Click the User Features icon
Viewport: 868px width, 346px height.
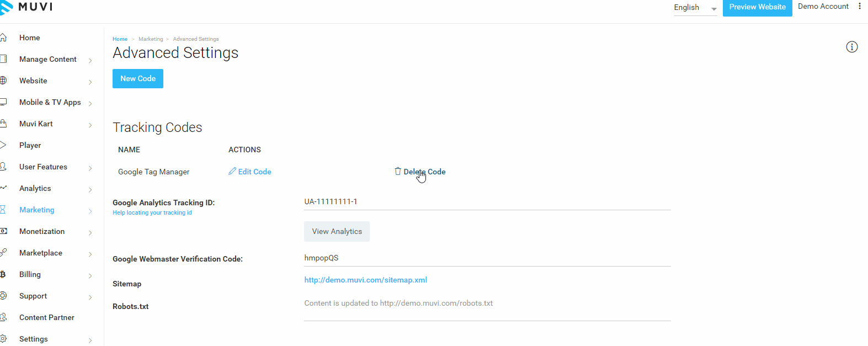(x=3, y=167)
